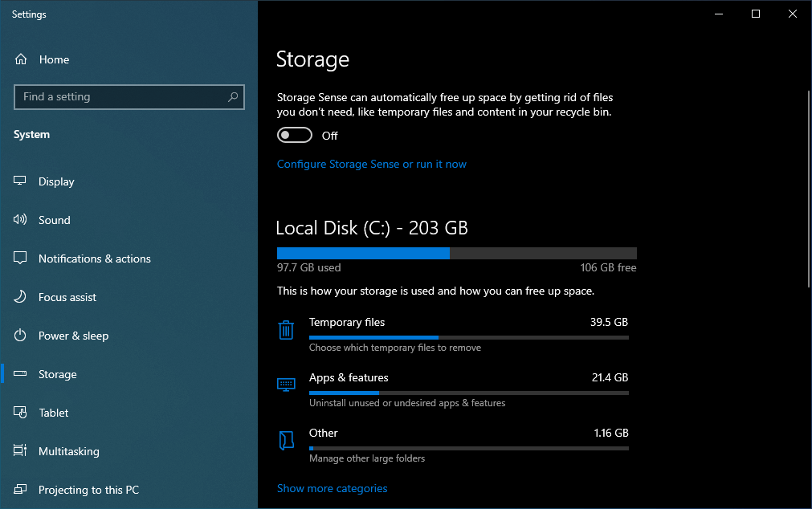Image resolution: width=812 pixels, height=509 pixels.
Task: Click the Focus assist moon icon
Action: (x=20, y=297)
